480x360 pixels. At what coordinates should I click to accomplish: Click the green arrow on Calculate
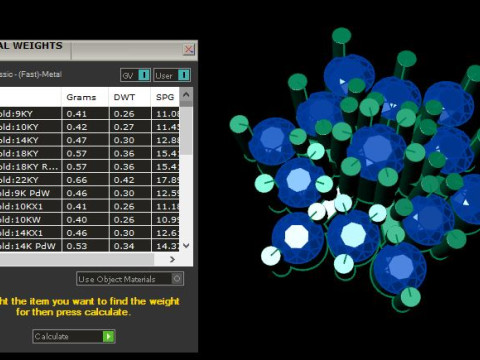pyautogui.click(x=108, y=336)
